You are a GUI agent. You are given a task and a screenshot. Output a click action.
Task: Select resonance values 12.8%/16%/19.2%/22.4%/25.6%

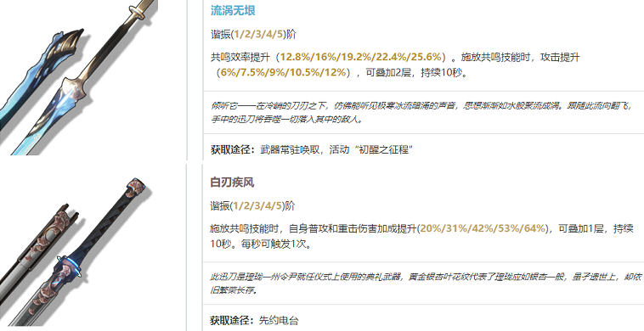(x=360, y=57)
